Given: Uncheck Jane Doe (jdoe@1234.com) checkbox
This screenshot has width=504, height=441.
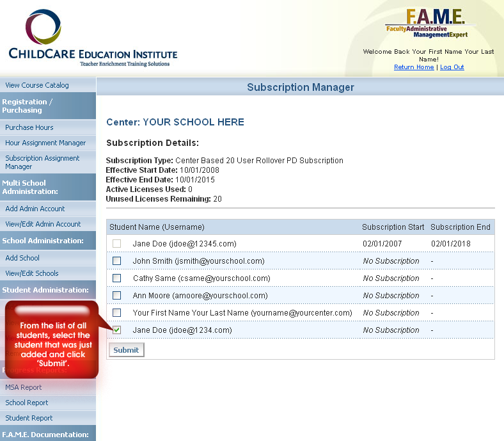Looking at the screenshot, I should [116, 330].
